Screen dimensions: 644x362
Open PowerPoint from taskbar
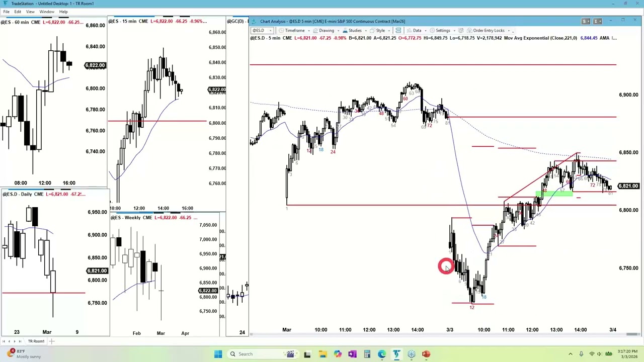(427, 354)
